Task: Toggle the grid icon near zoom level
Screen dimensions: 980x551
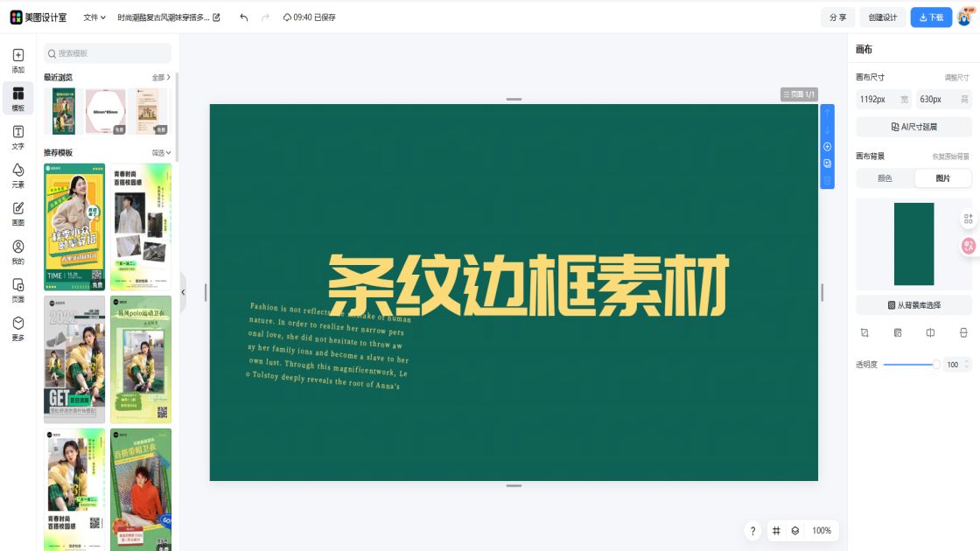Action: tap(776, 531)
